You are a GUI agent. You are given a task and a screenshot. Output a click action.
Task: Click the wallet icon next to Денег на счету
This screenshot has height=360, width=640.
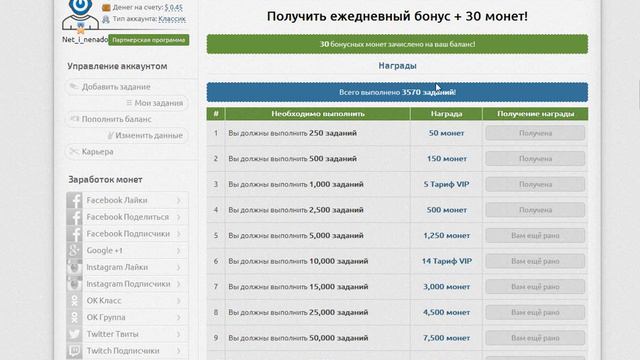(106, 7)
